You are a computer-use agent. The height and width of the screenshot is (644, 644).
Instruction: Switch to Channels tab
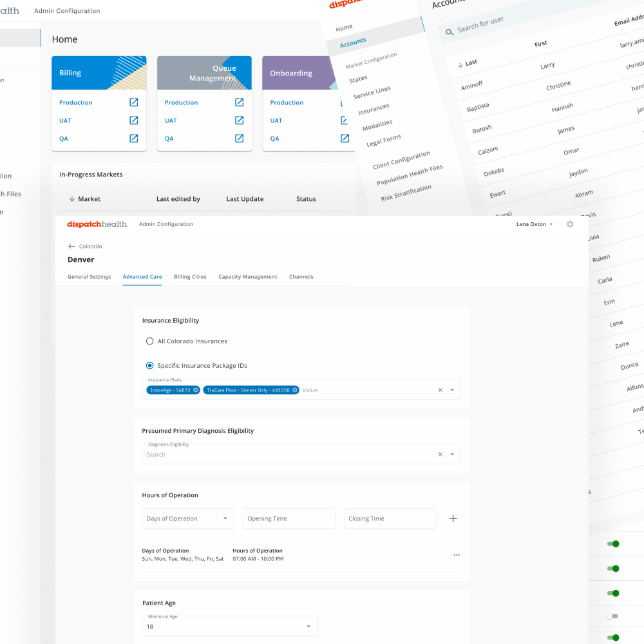pyautogui.click(x=301, y=277)
